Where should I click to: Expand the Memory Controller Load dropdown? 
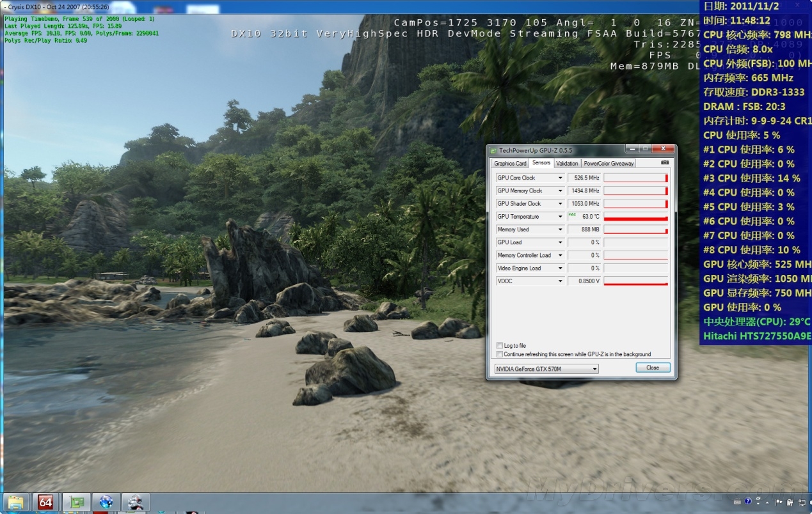tap(560, 255)
